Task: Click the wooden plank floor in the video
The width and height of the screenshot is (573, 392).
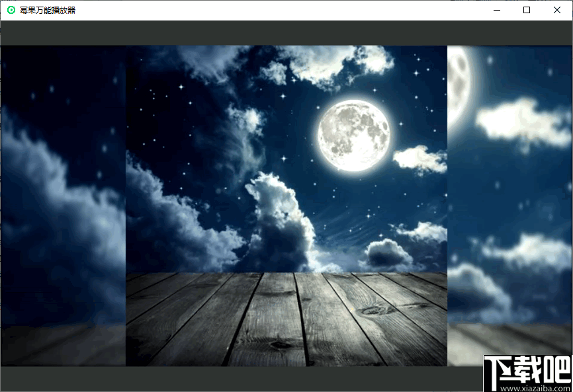Action: tap(286, 319)
